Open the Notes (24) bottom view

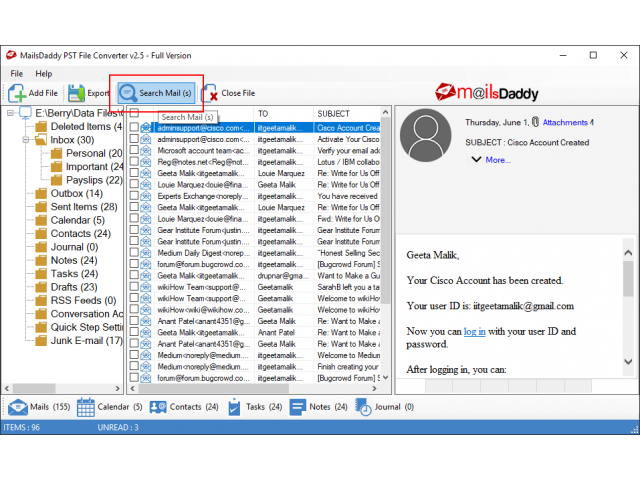pos(318,407)
